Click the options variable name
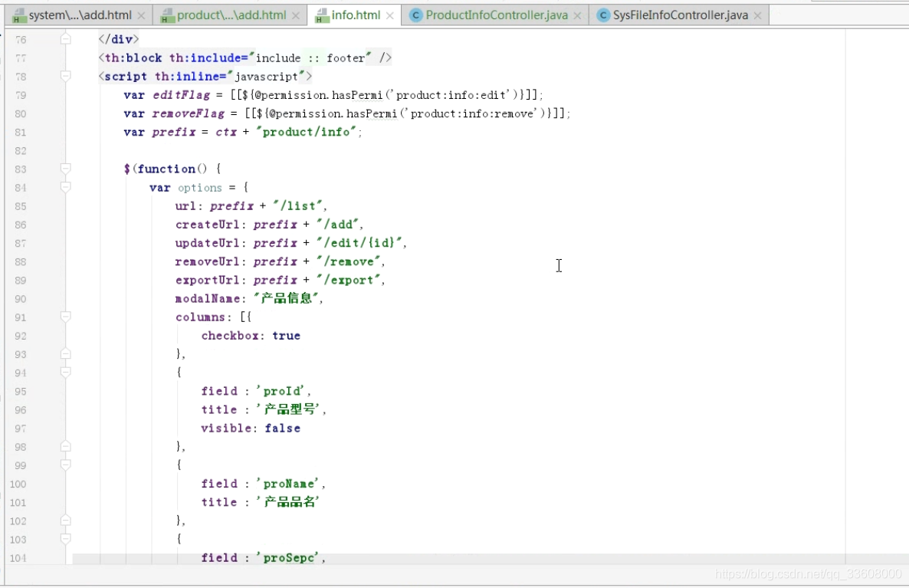Image resolution: width=909 pixels, height=588 pixels. pos(200,187)
